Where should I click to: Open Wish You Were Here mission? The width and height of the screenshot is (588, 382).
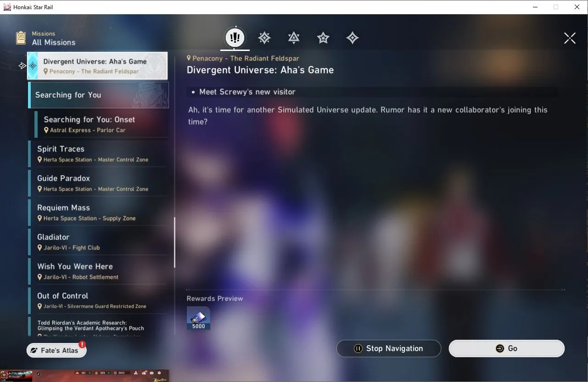pyautogui.click(x=98, y=271)
